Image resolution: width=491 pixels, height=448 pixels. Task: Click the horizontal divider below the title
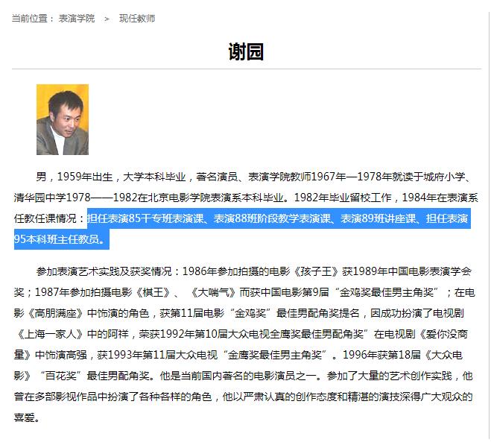247,69
